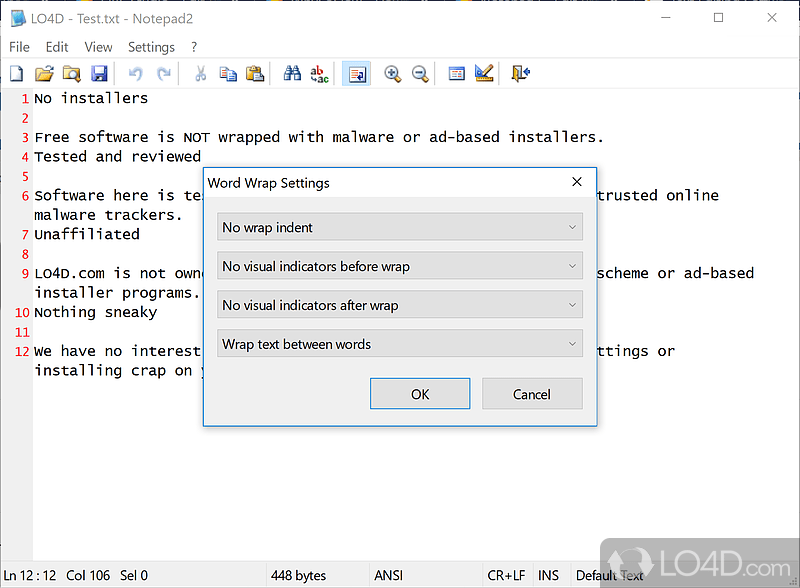Click the Notepad2 title bar app icon

18,18
